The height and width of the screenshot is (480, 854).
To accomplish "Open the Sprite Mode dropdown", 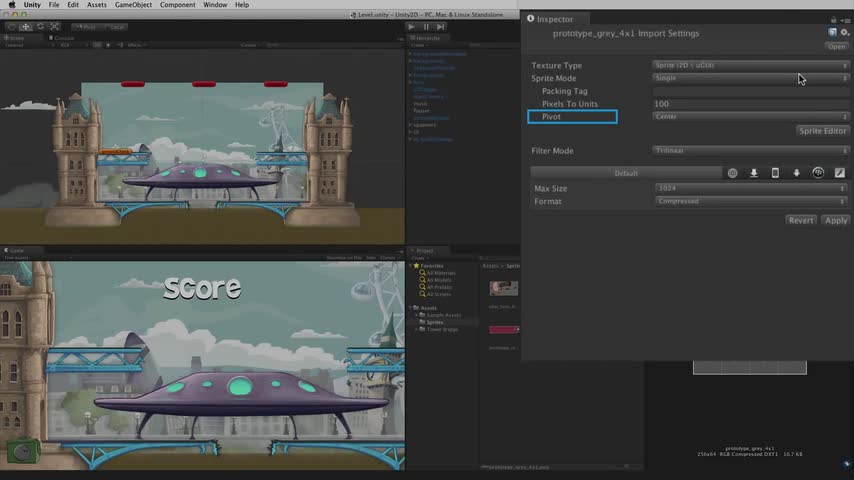I will point(751,78).
